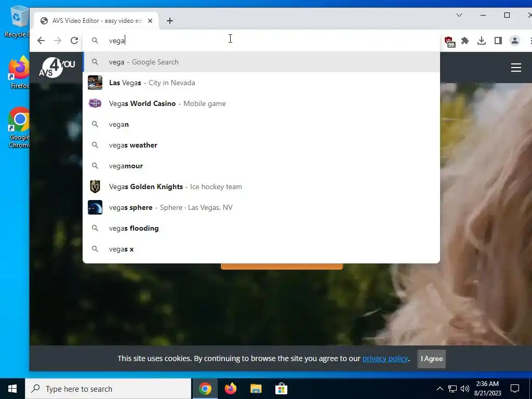Open the Chrome profile avatar
The image size is (532, 399).
(x=515, y=41)
